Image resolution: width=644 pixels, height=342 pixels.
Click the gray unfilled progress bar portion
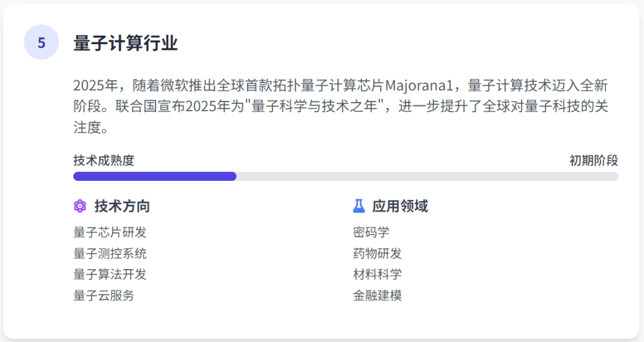coord(427,176)
